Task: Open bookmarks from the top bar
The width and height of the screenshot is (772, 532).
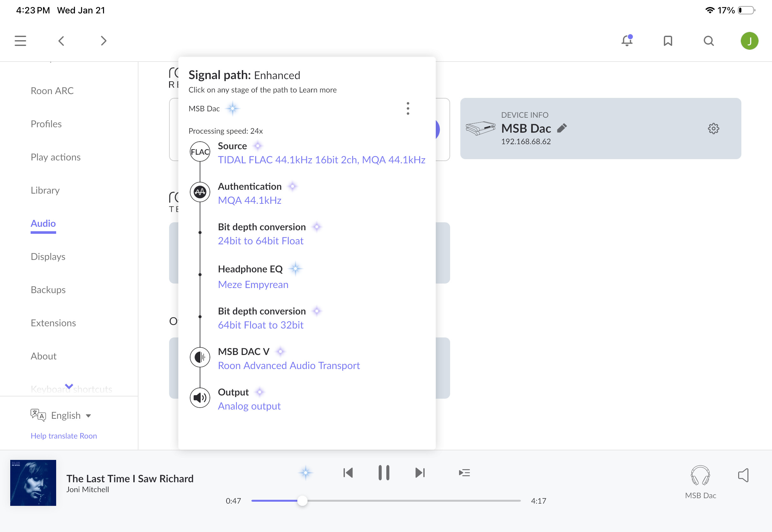Action: (668, 41)
